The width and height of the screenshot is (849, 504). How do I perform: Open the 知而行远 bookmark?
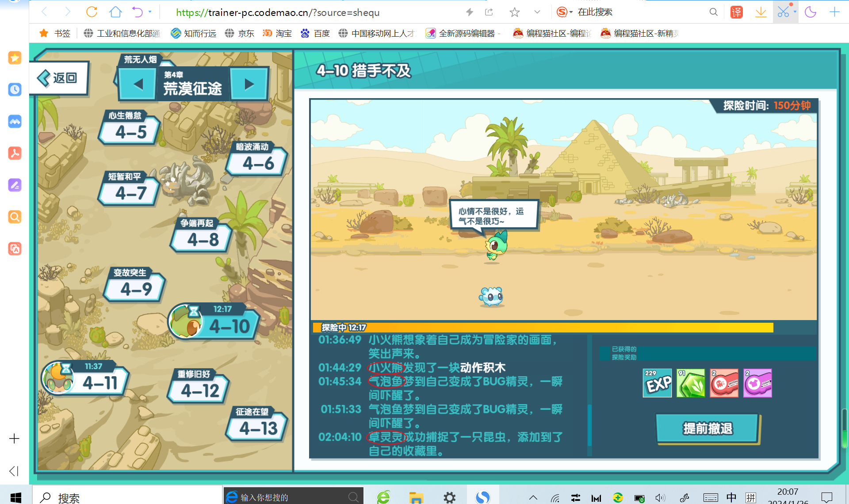[194, 33]
